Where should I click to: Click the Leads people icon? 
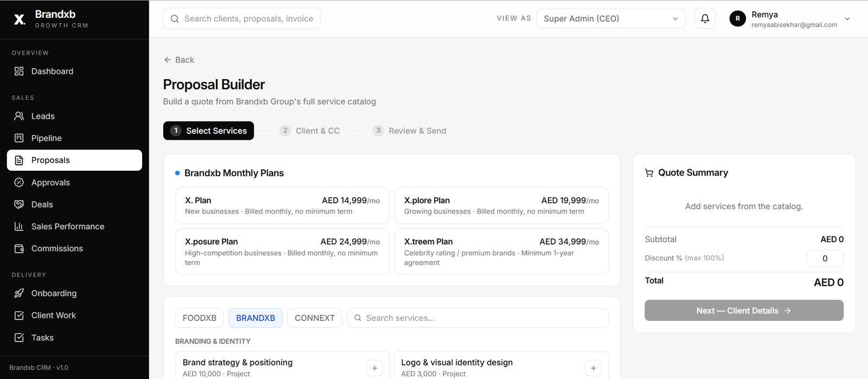point(19,116)
